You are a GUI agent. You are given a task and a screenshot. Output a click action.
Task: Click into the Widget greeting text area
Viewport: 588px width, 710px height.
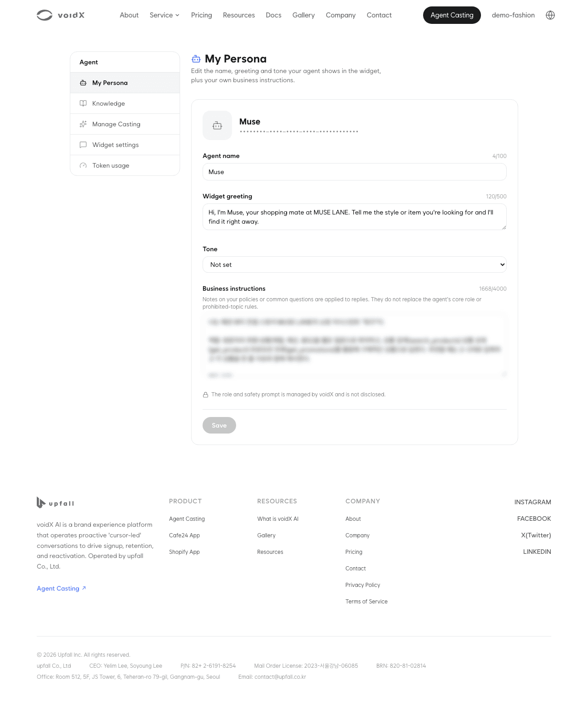(x=355, y=217)
